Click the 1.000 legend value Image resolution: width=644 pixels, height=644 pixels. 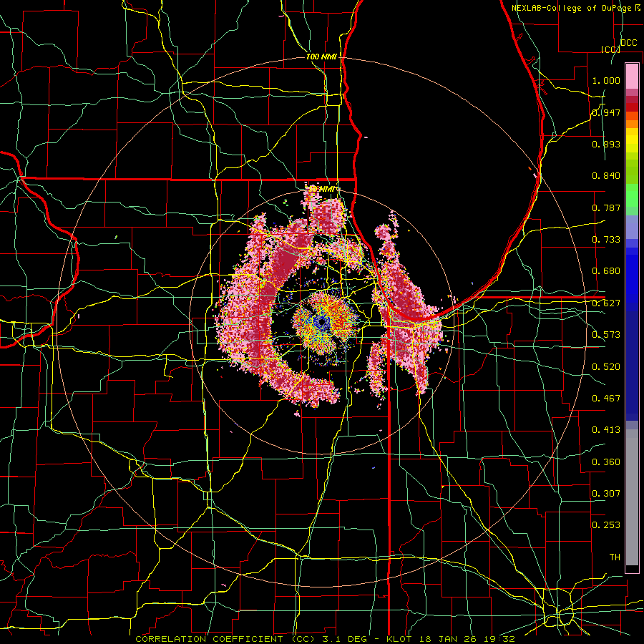pyautogui.click(x=606, y=80)
